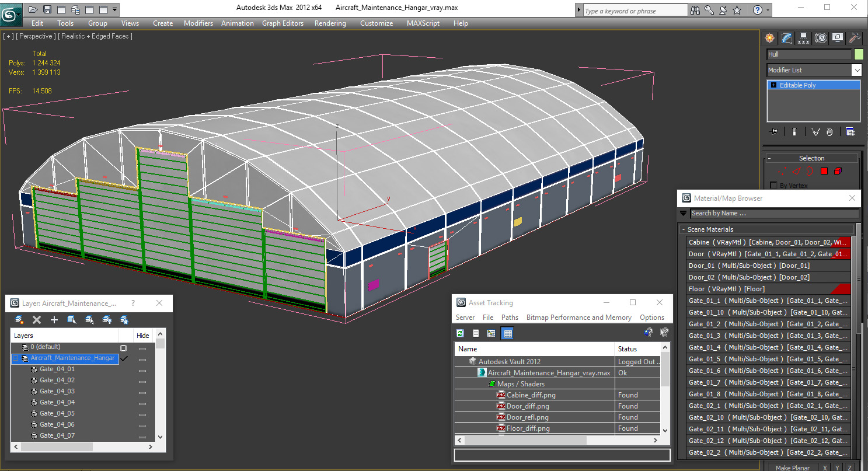Click Freeze/Unfreeze All Layers icon

124,320
